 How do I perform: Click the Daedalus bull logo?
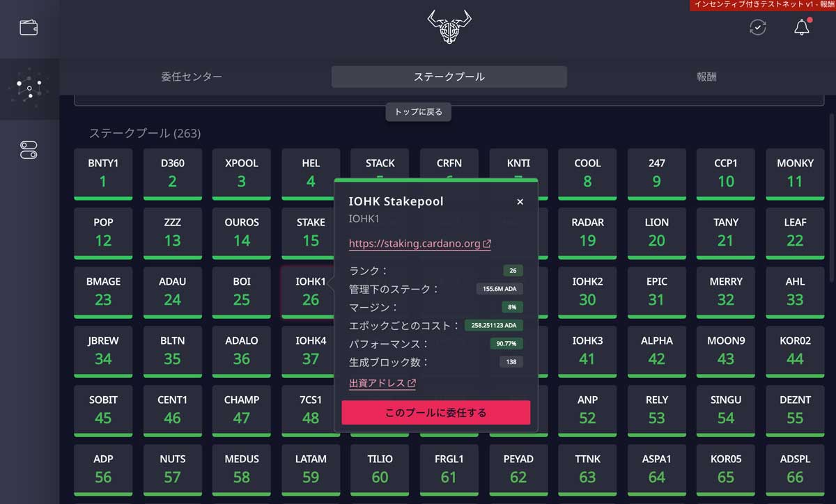point(449,28)
